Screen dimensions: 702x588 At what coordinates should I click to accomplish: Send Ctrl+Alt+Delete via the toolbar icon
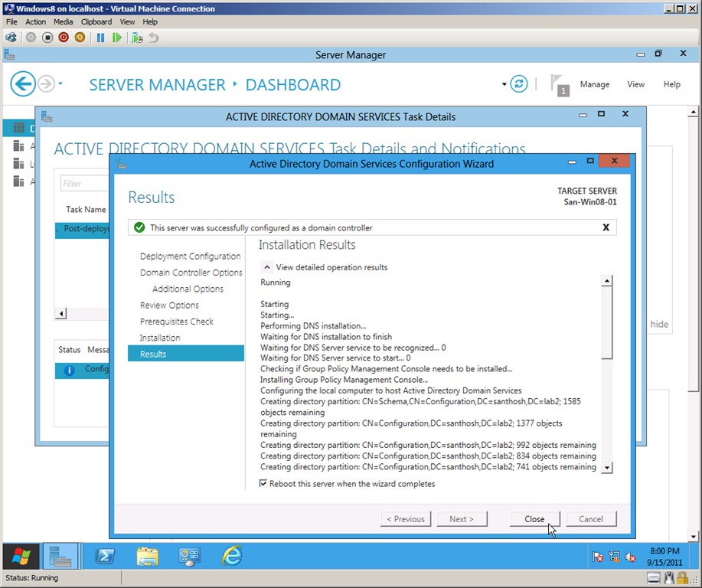tap(11, 38)
